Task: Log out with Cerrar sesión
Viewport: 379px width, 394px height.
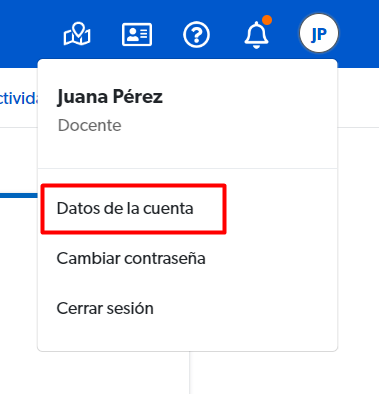Action: click(x=105, y=308)
